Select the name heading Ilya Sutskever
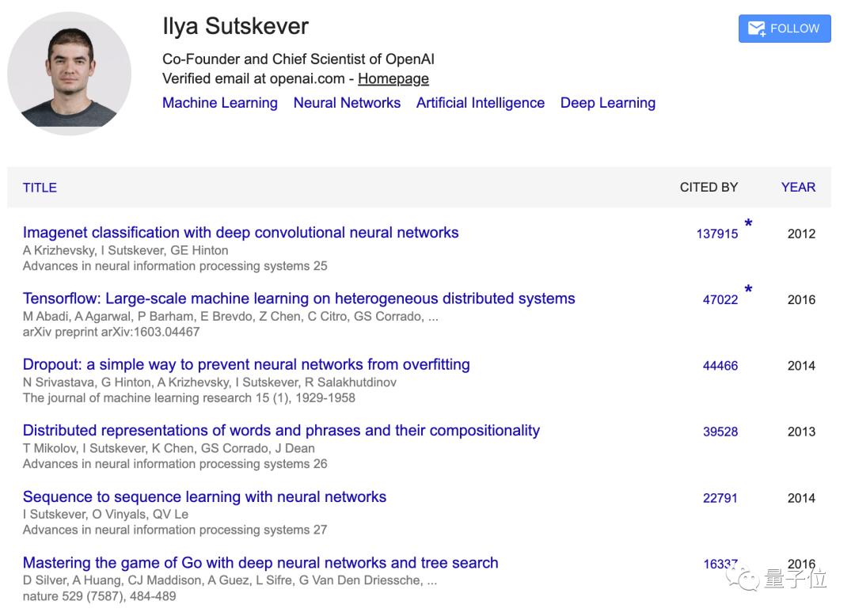The image size is (855, 616). coord(236,26)
